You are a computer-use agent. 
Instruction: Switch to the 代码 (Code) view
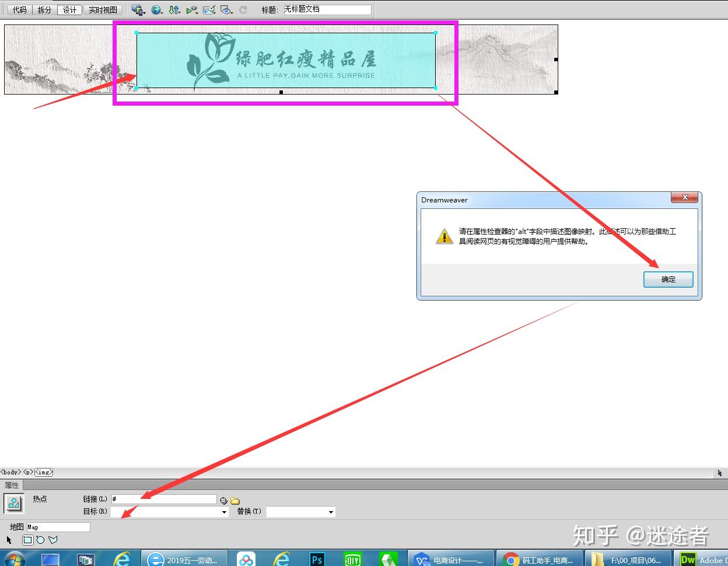pyautogui.click(x=20, y=10)
